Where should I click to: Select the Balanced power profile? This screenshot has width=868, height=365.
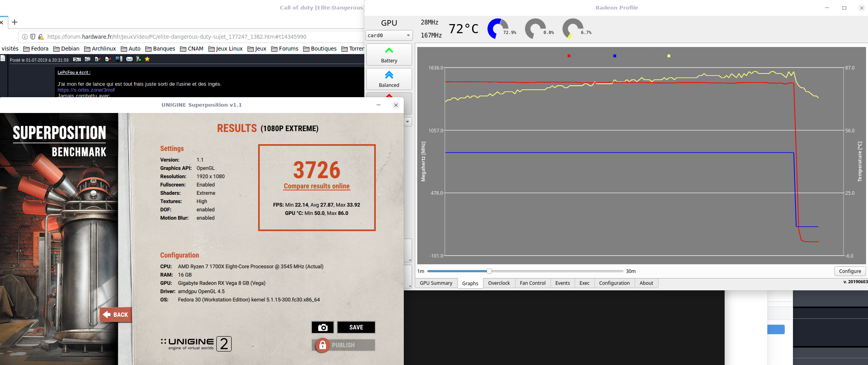[x=389, y=79]
